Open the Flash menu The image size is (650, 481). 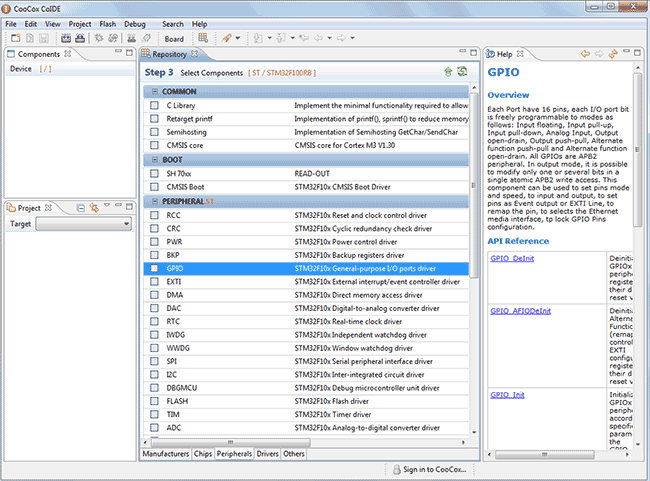pos(107,23)
